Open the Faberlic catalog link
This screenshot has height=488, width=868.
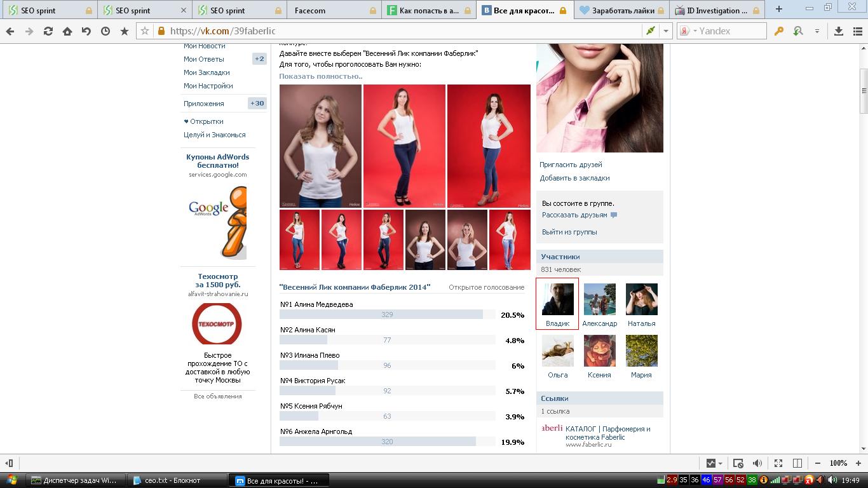click(607, 433)
